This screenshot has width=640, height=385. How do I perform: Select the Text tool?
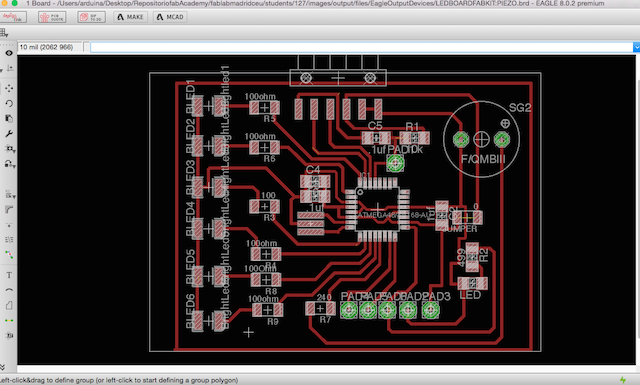coord(9,275)
